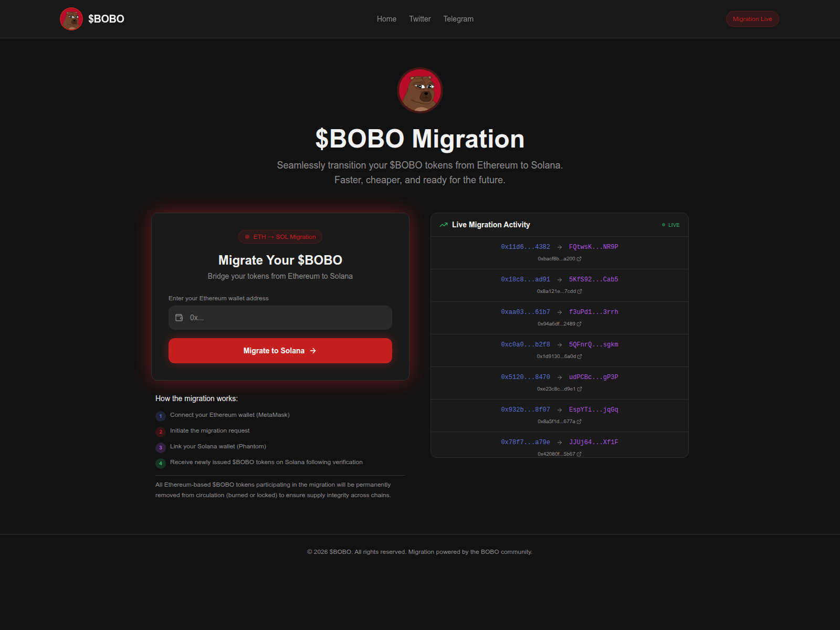Open external link icon for 0x1d9130...6a0d
This screenshot has width=840, height=630.
(x=580, y=356)
